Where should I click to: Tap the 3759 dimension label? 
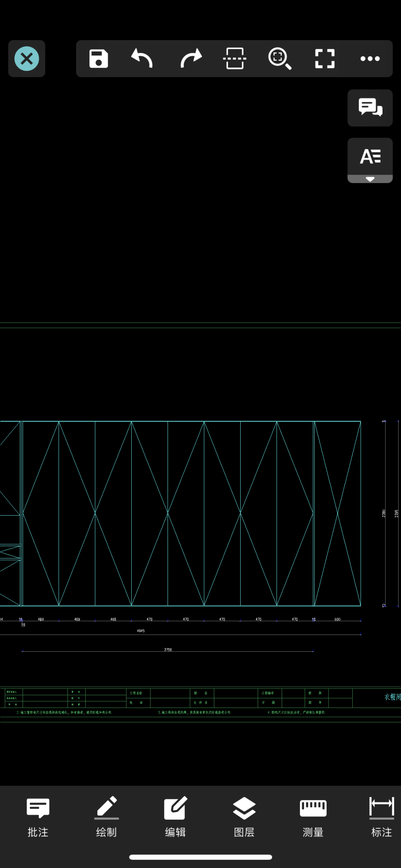[x=168, y=649]
